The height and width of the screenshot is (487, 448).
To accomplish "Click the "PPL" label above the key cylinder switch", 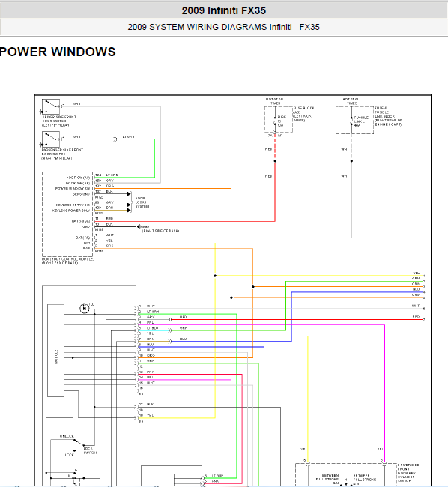I will tap(381, 449).
